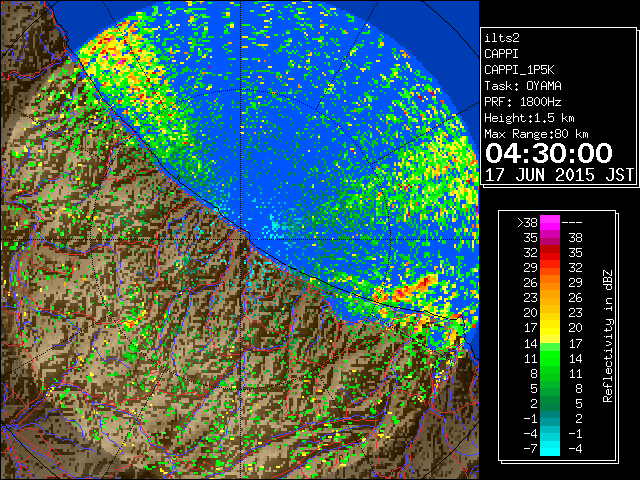Viewport: 640px width, 480px height.
Task: Click the magenta >38 dBZ legend swatch
Action: (550, 222)
